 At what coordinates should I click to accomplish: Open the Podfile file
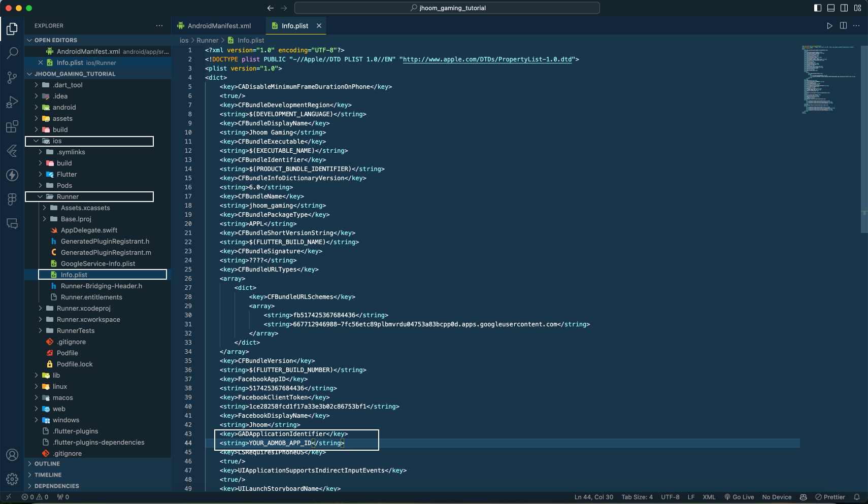click(97, 353)
